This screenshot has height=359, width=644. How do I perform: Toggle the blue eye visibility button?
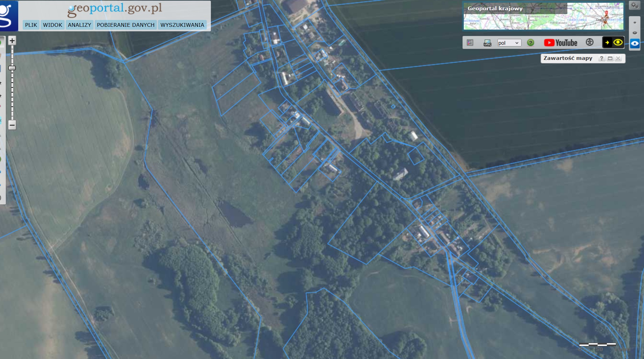pos(635,43)
